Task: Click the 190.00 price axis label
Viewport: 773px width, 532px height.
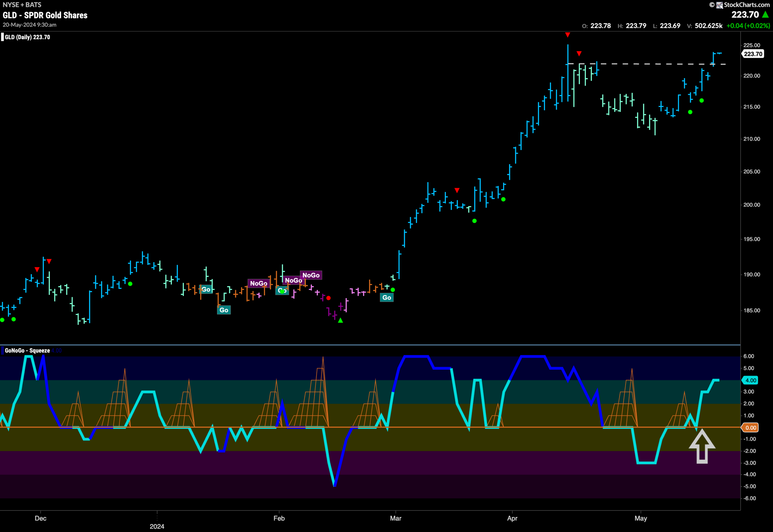Action: click(752, 274)
